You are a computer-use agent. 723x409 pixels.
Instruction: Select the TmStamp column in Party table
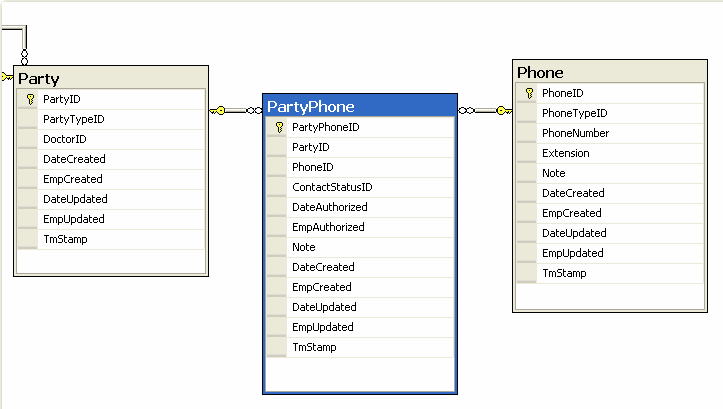click(x=65, y=239)
